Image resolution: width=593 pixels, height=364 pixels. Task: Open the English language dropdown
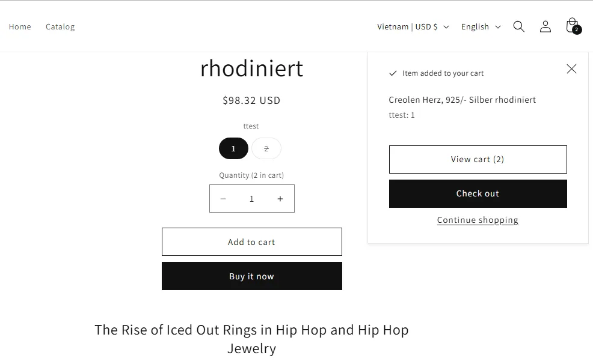coord(479,26)
